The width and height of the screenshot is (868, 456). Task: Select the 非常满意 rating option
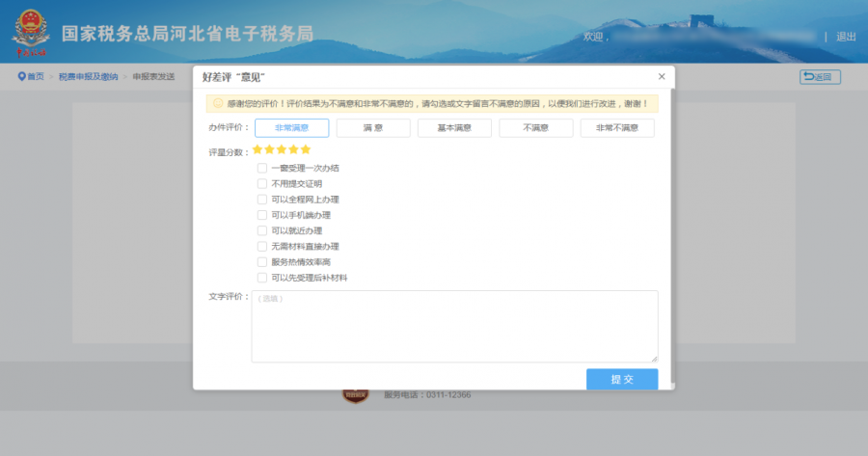[291, 127]
